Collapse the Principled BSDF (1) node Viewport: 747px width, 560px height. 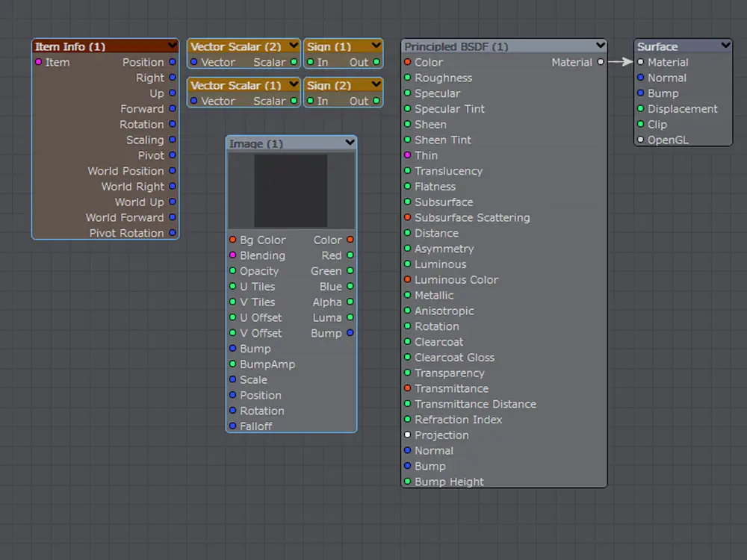tap(600, 46)
